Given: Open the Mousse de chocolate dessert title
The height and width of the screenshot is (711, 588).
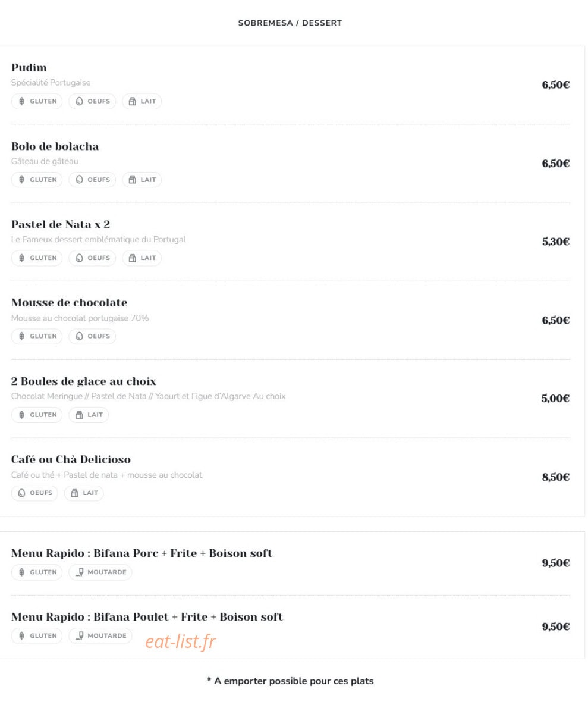Looking at the screenshot, I should 70,302.
